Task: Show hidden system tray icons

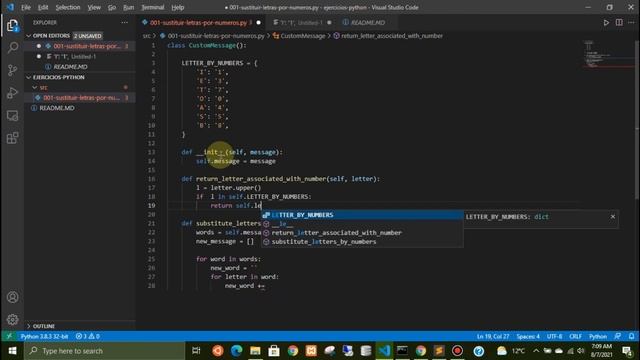Action: point(536,351)
